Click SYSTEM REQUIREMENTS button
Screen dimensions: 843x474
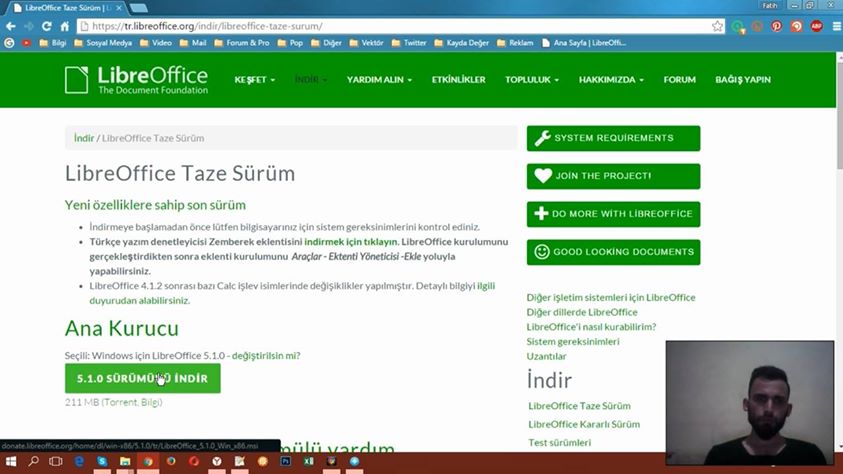click(x=613, y=138)
